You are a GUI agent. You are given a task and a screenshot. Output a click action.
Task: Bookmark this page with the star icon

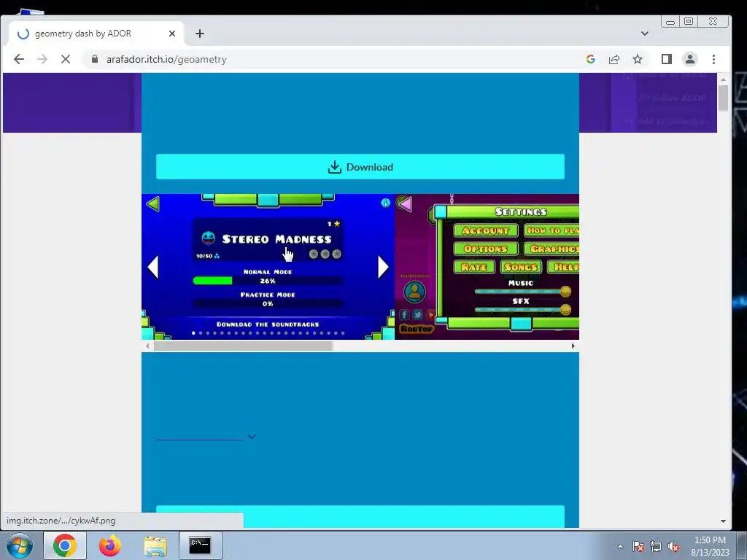638,59
